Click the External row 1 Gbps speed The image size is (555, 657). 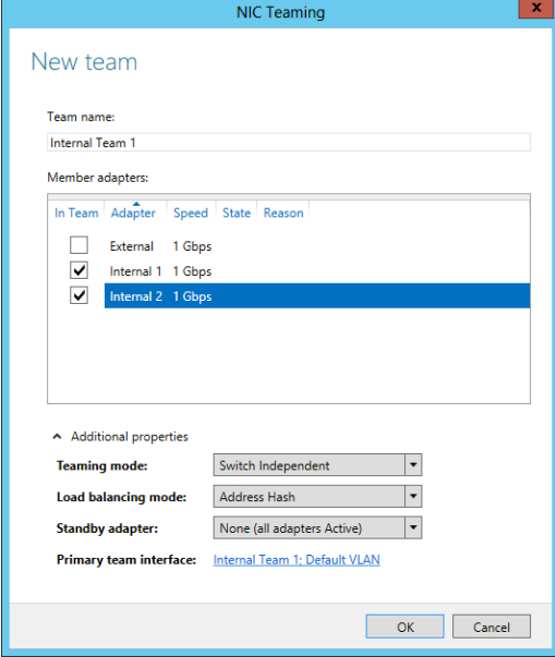[192, 246]
